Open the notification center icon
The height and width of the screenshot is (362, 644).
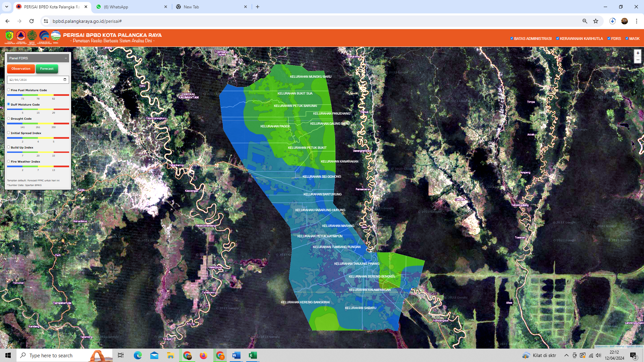pyautogui.click(x=633, y=355)
